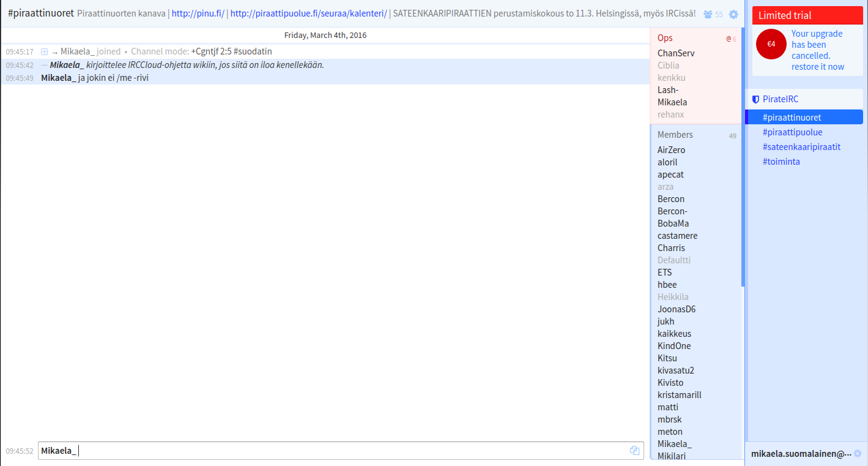Open the piraattipuolue.fi kalenteri link
This screenshot has height=466, width=868.
point(308,13)
